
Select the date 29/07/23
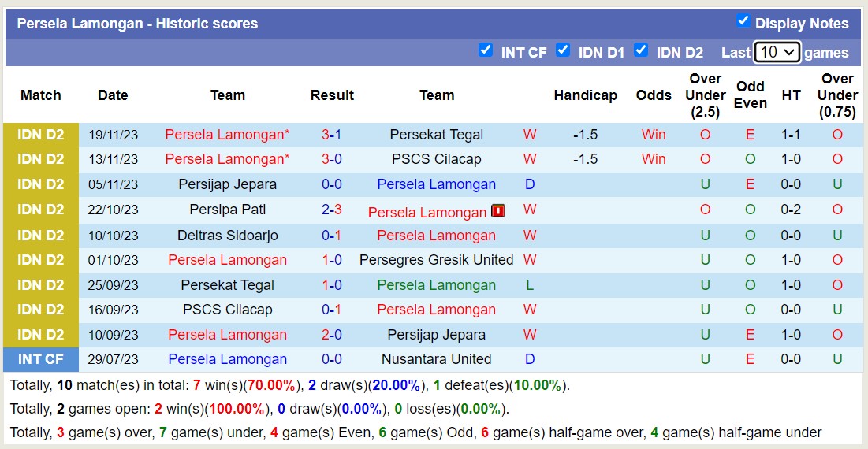click(113, 359)
